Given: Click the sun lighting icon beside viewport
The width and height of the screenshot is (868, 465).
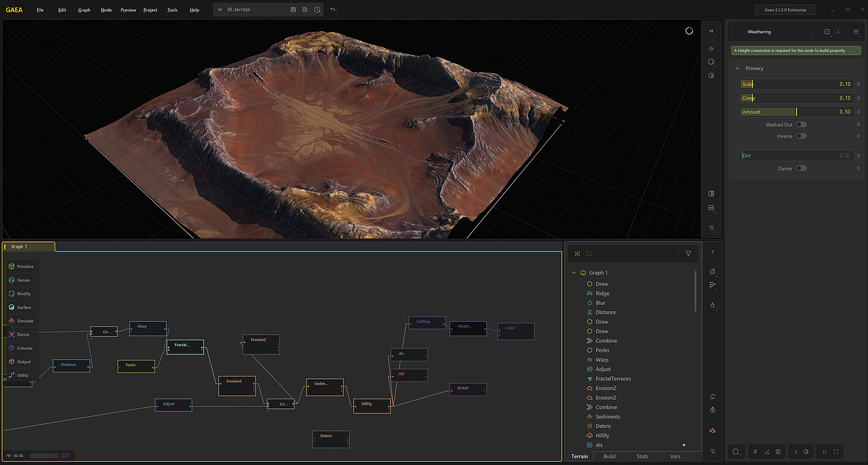Looking at the screenshot, I should (711, 48).
